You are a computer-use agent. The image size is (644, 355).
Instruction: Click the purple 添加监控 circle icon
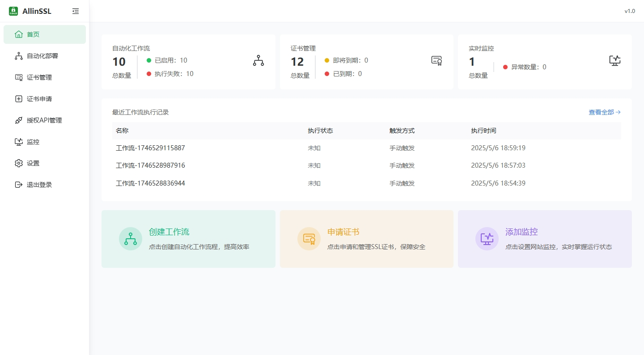[x=487, y=238]
